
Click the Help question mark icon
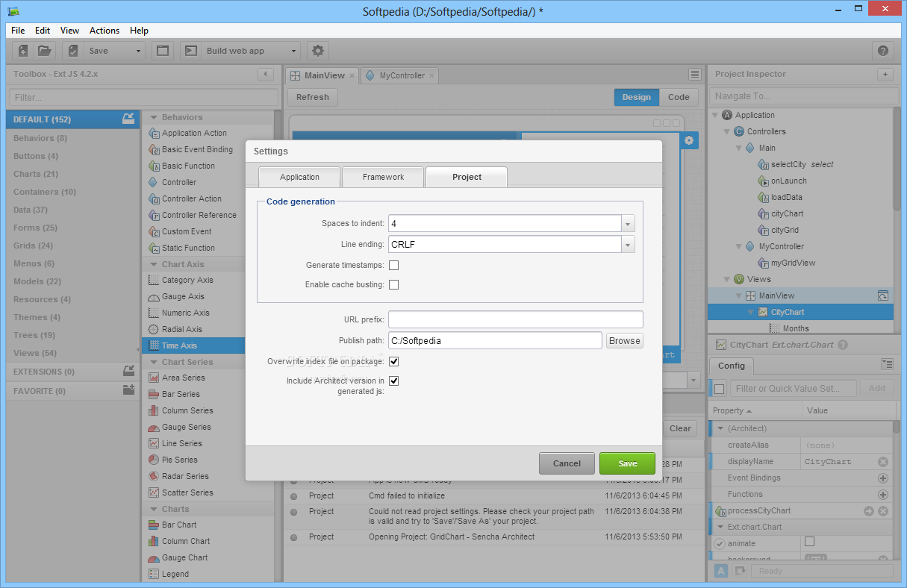click(883, 51)
